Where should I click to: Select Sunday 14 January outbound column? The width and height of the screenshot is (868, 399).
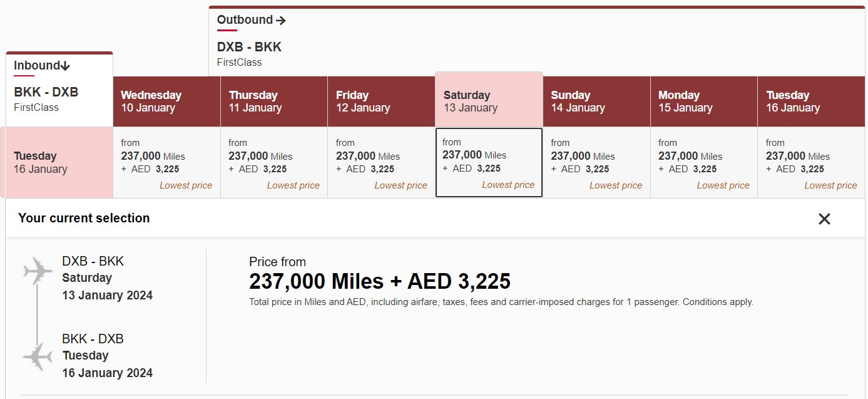[596, 101]
